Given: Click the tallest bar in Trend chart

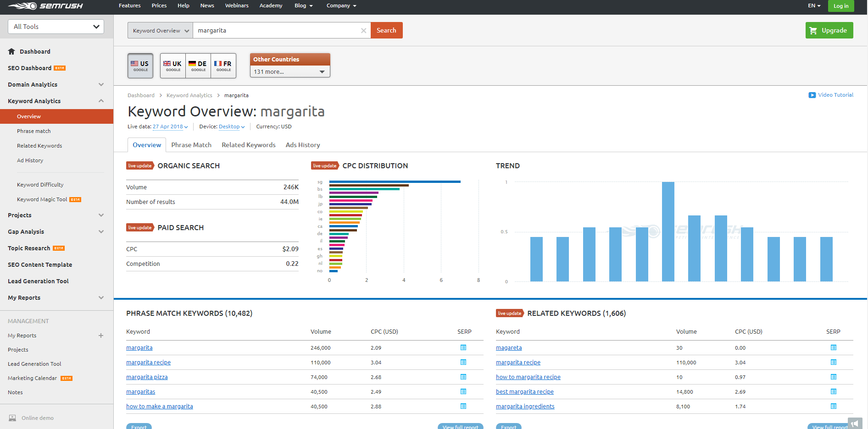Looking at the screenshot, I should (668, 231).
